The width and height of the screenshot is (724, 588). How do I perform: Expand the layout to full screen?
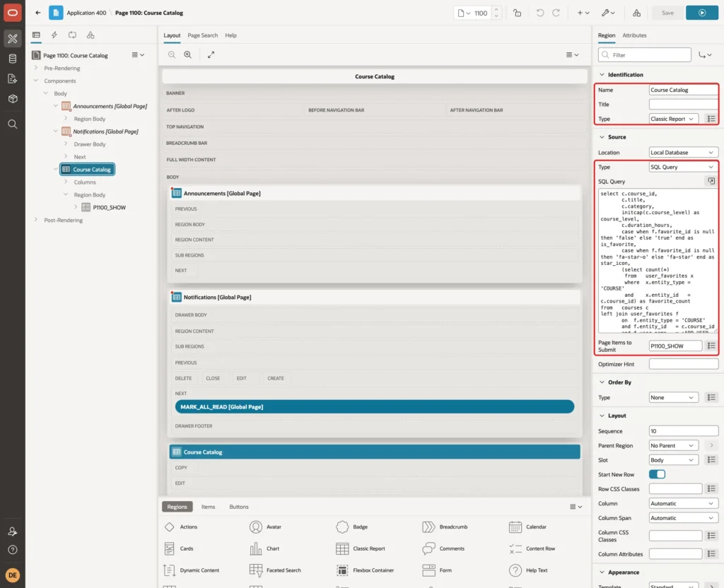[211, 54]
